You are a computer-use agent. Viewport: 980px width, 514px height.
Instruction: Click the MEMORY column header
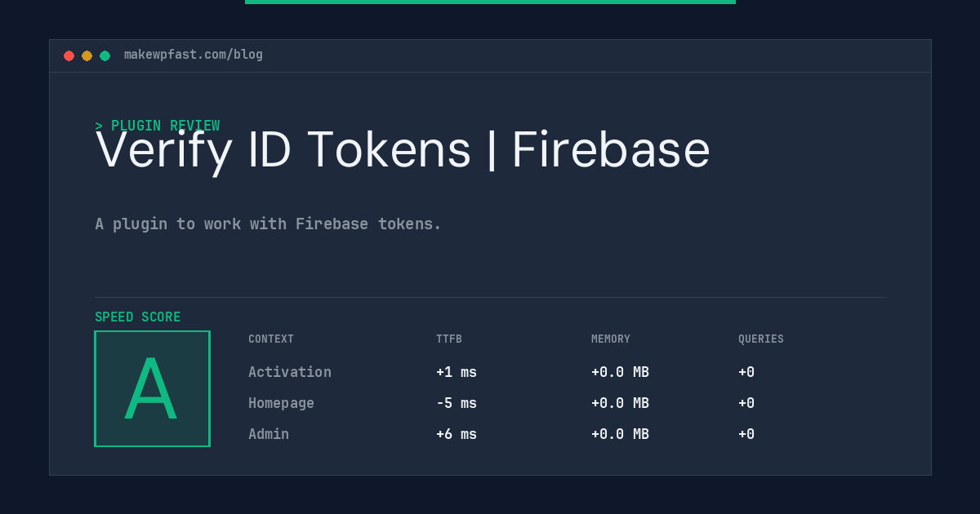click(611, 339)
